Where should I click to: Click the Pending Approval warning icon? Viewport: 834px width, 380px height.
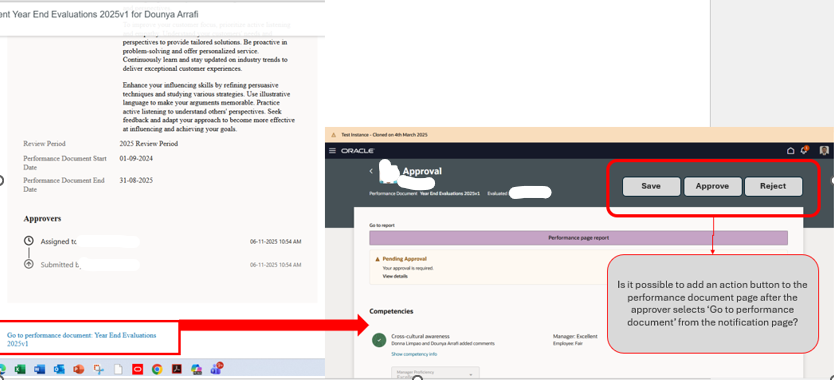point(378,259)
